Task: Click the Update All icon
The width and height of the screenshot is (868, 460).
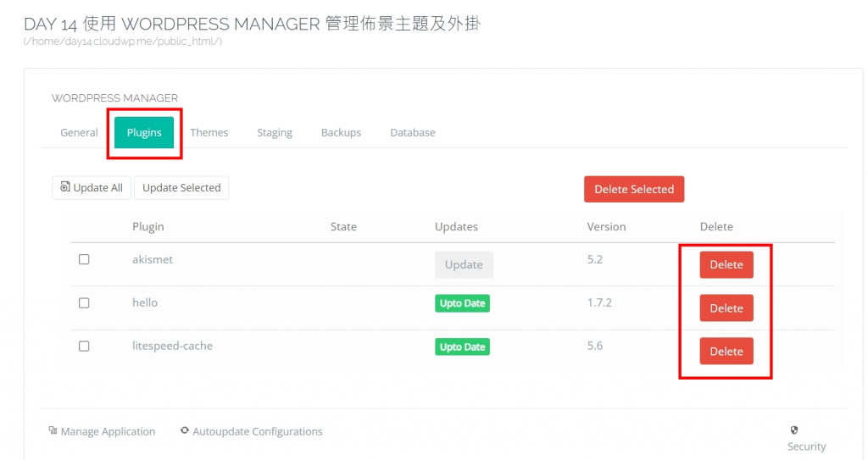Action: coord(65,187)
